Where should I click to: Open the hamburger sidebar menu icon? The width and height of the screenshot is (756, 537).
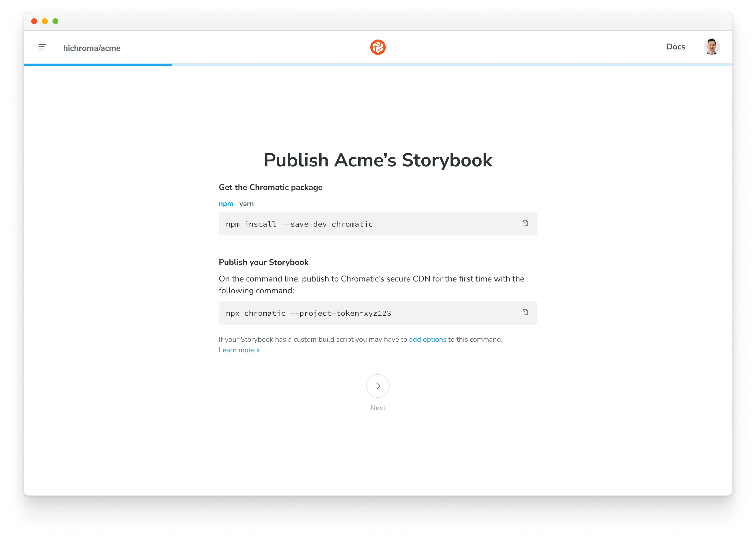click(x=42, y=47)
